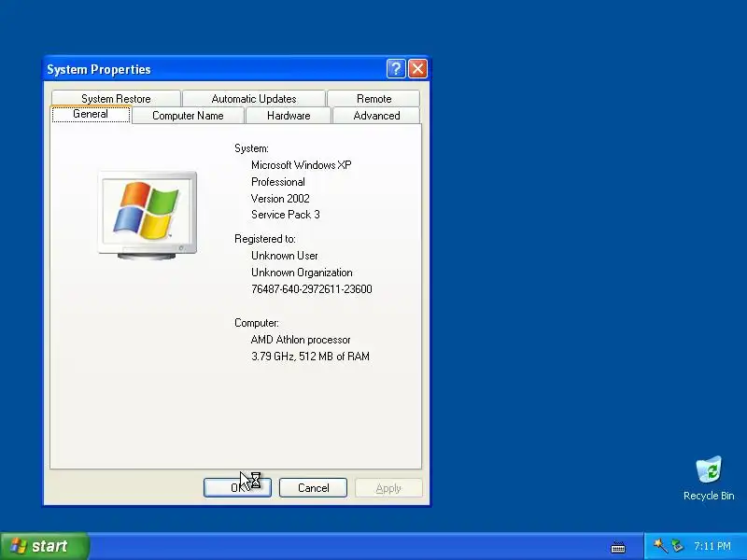
Task: Click the 'System:' label
Action: pos(251,148)
